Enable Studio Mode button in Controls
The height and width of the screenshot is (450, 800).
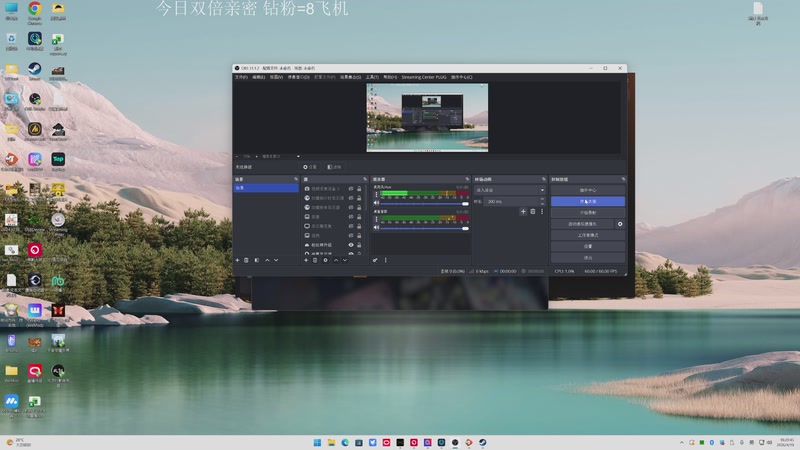pyautogui.click(x=588, y=235)
